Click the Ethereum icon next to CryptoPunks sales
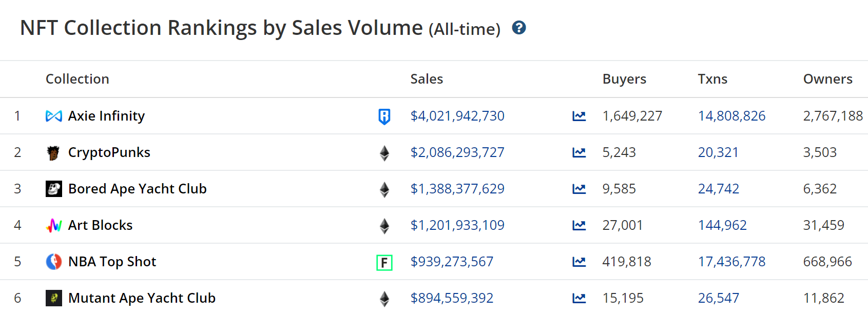Viewport: 868px width, 314px height. click(x=383, y=152)
